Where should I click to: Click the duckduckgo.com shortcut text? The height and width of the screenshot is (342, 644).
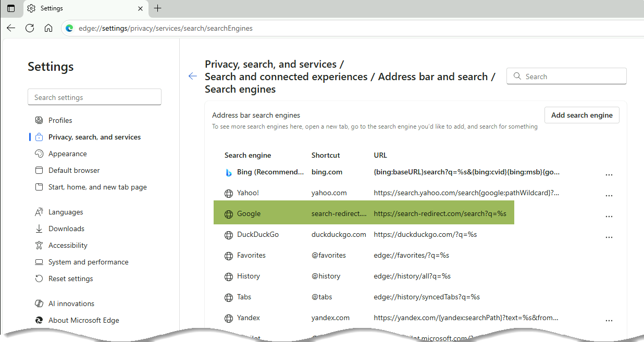339,234
